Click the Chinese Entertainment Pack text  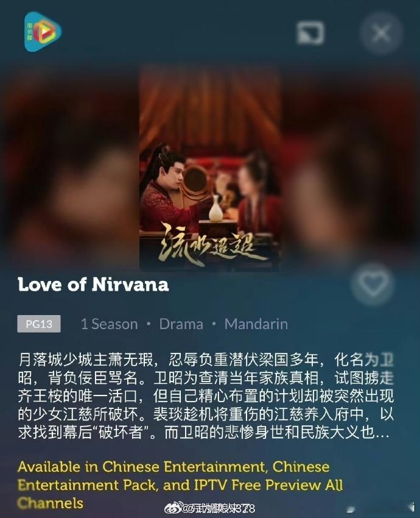point(173,476)
